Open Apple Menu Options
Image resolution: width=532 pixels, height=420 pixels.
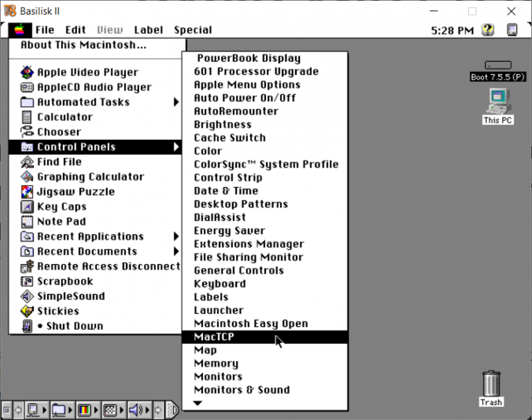click(265, 85)
